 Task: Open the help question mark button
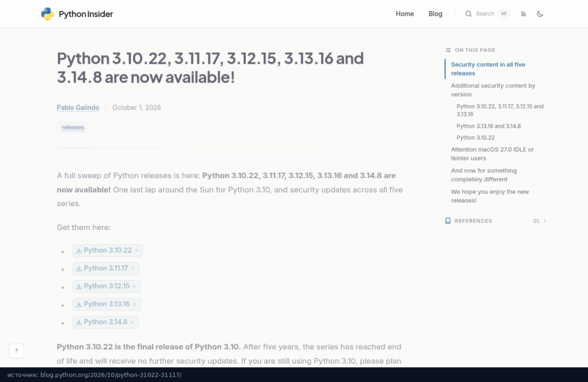[17, 351]
